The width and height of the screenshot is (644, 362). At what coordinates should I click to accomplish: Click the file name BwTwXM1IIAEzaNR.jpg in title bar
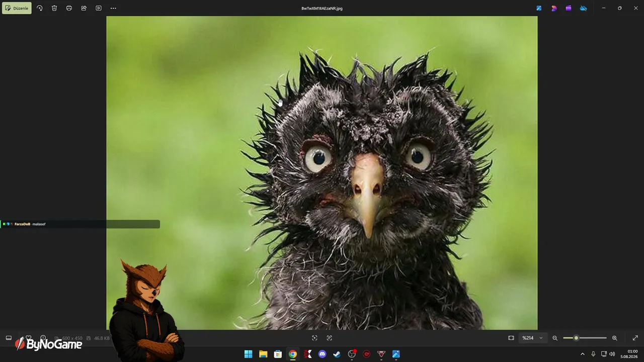click(x=322, y=9)
